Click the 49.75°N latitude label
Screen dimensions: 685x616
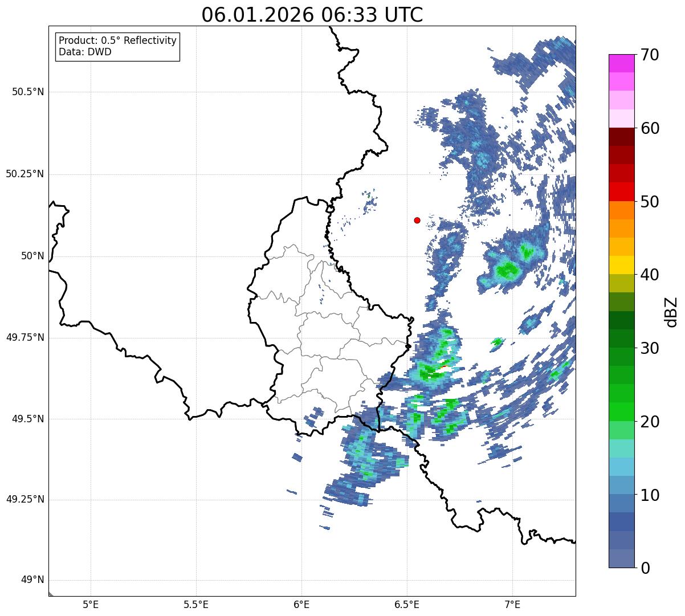(x=25, y=337)
